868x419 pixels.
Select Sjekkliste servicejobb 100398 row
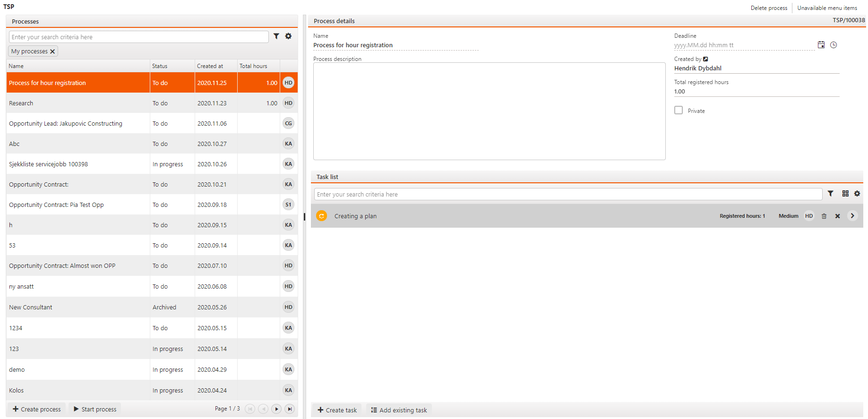(152, 164)
